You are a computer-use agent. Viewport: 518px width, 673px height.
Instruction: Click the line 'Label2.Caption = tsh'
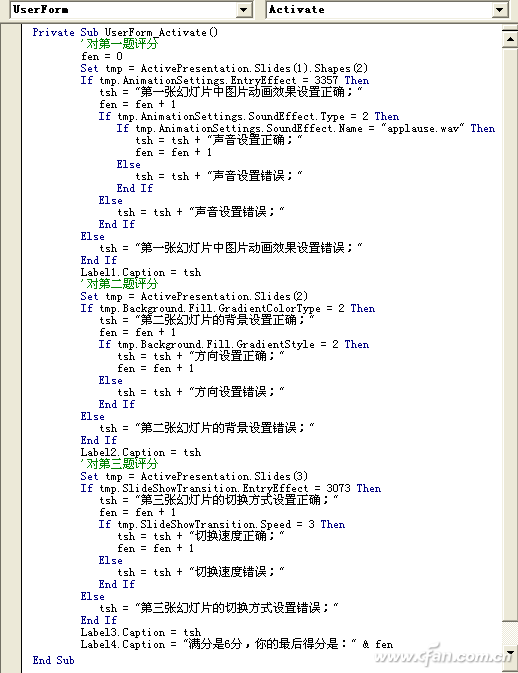[x=140, y=452]
